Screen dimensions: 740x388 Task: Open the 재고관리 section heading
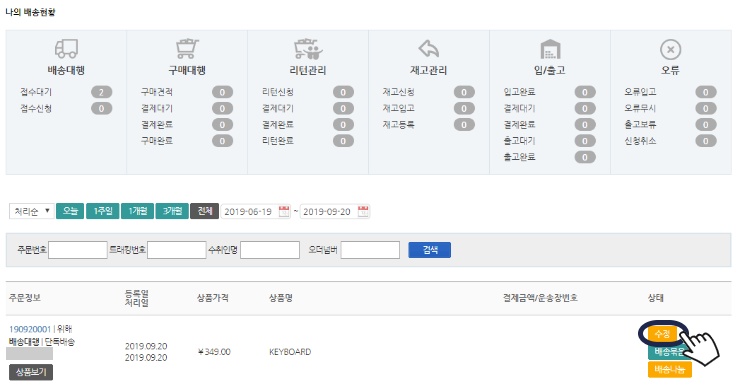[429, 70]
